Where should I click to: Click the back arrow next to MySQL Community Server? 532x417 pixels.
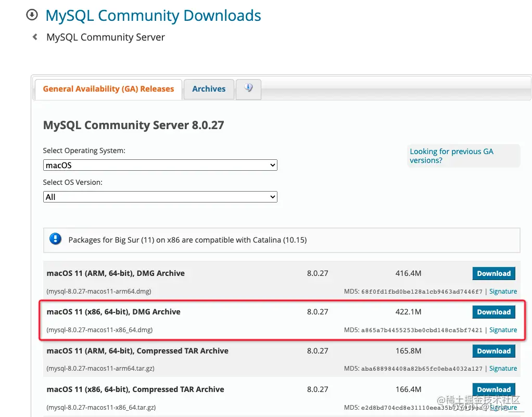click(x=34, y=36)
